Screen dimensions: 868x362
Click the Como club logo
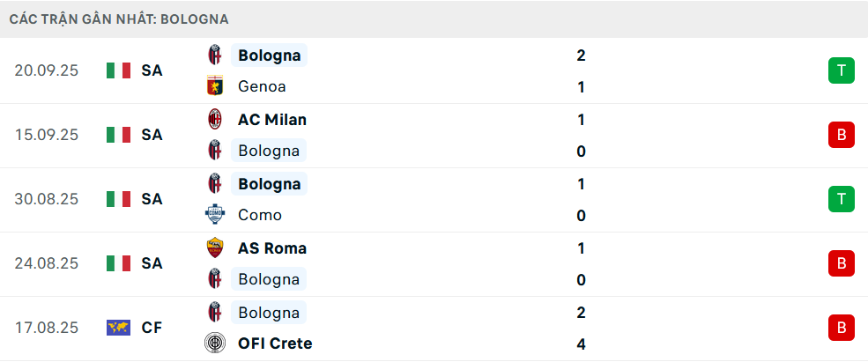(214, 215)
